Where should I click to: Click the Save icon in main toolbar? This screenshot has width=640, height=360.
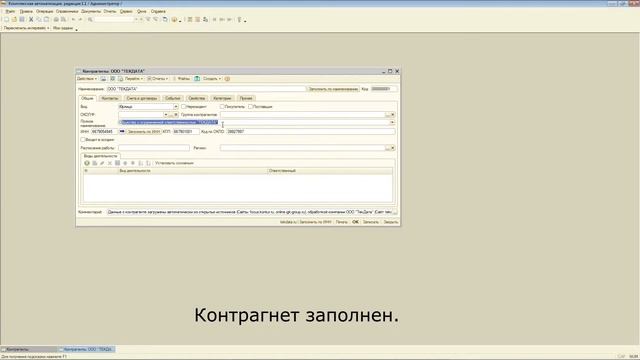22,20
